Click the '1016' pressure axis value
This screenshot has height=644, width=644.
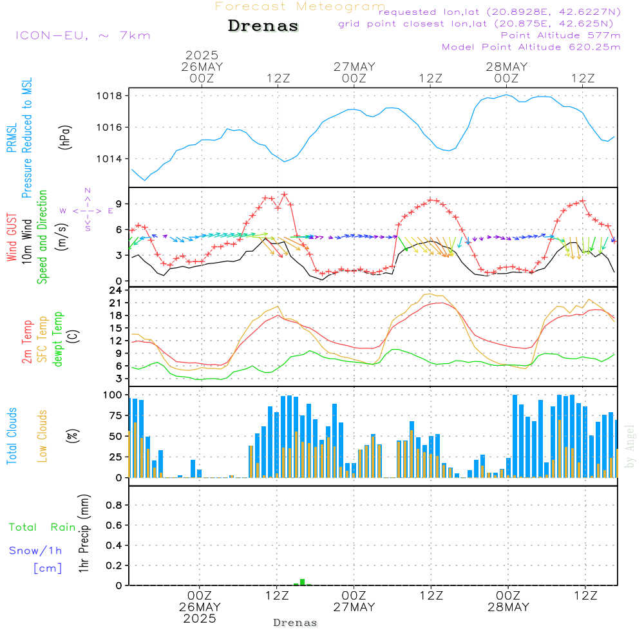109,128
